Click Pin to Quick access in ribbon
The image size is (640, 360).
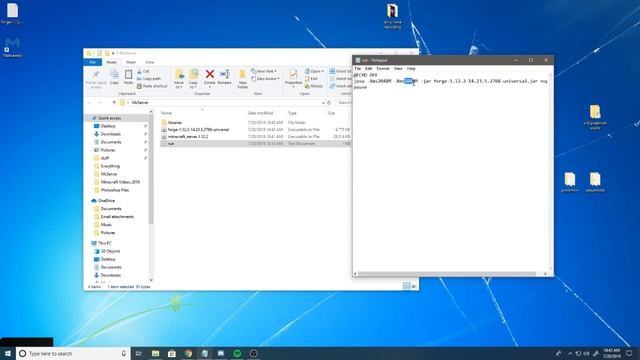click(x=96, y=79)
